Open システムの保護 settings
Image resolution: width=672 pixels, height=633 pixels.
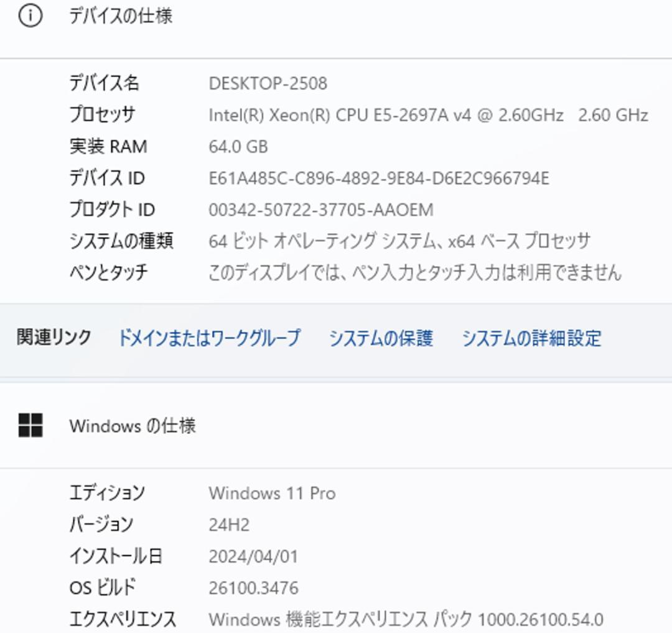381,338
